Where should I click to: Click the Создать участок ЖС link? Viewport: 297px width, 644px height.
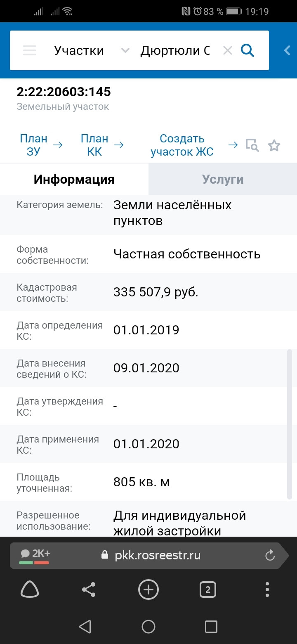182,145
